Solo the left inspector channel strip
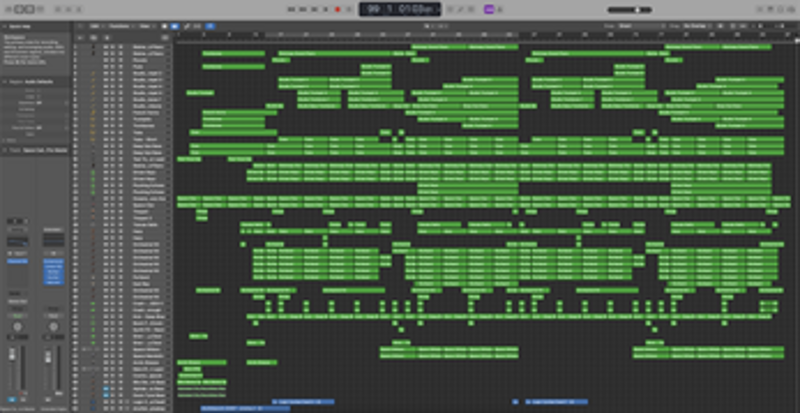This screenshot has width=800, height=413. click(23, 399)
